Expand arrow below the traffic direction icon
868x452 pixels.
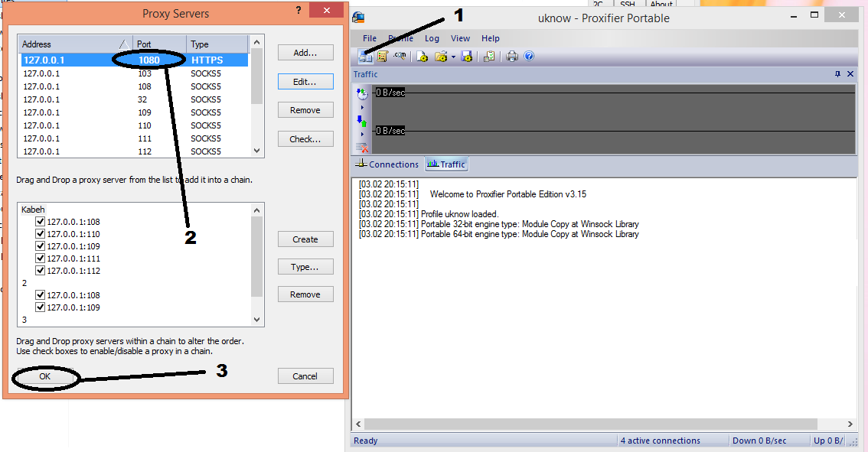[362, 134]
